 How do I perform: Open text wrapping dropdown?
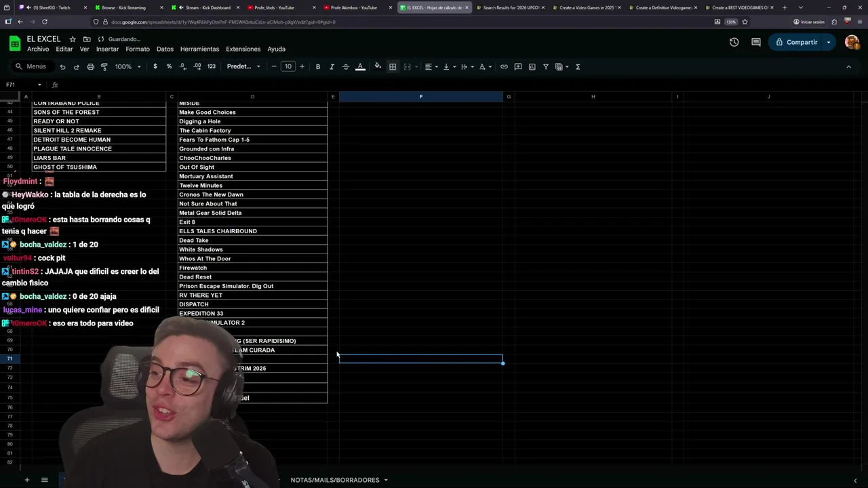click(x=467, y=66)
